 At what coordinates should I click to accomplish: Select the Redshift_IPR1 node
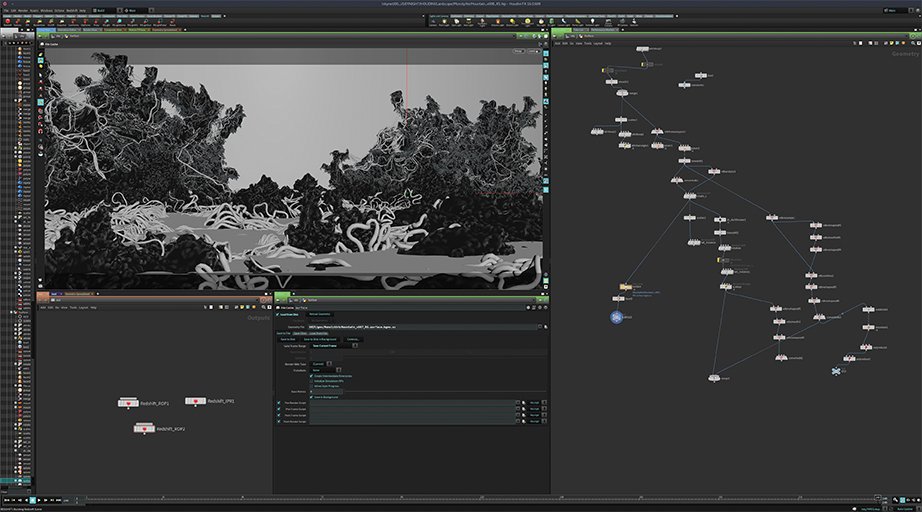pyautogui.click(x=195, y=401)
